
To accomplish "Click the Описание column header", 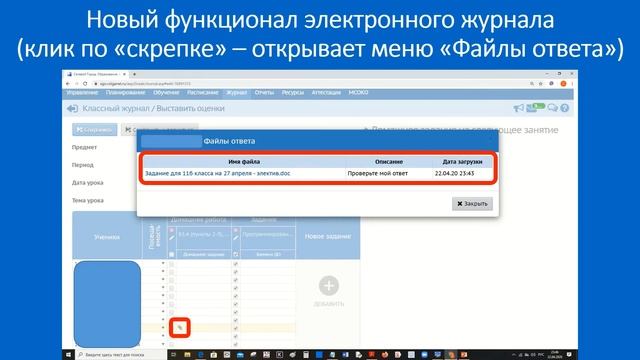I will tap(389, 162).
